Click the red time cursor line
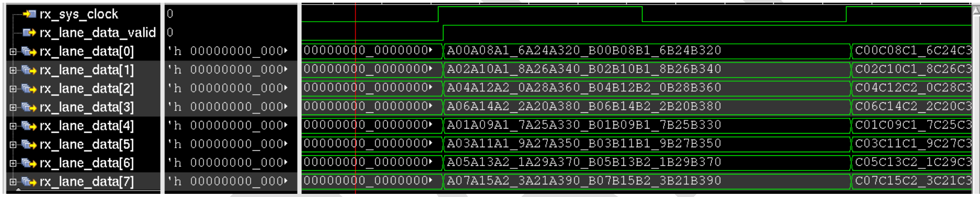Screen dimensions: 980x197 [x=356, y=98]
